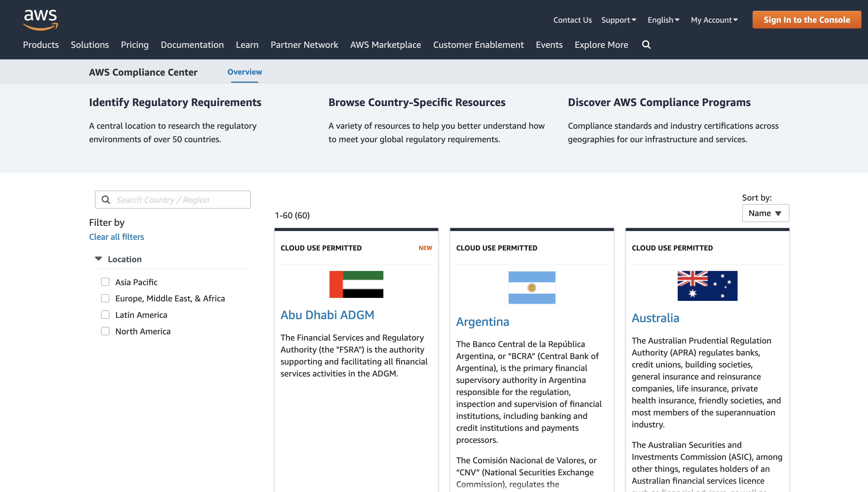Click Clear all filters link
868x492 pixels.
click(116, 237)
